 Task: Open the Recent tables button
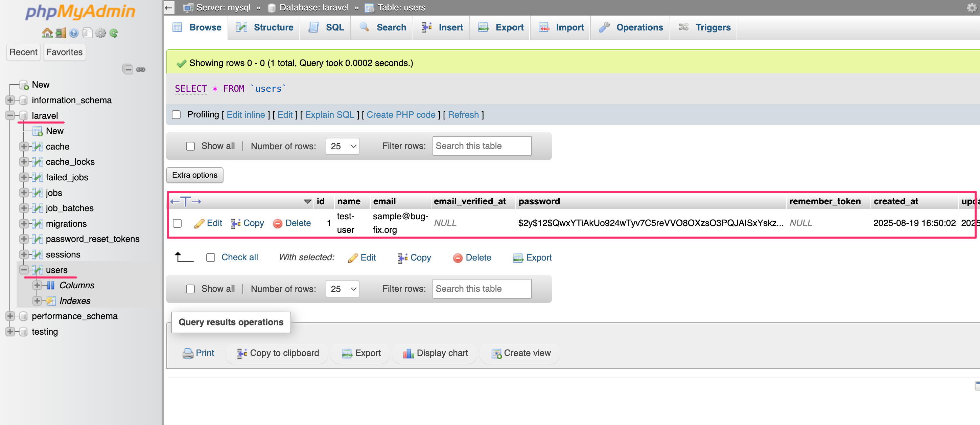[x=24, y=52]
